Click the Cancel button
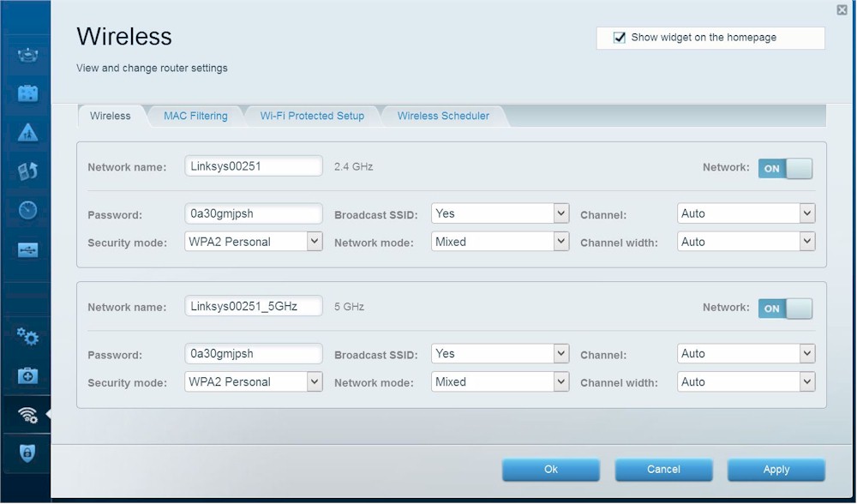 click(663, 470)
